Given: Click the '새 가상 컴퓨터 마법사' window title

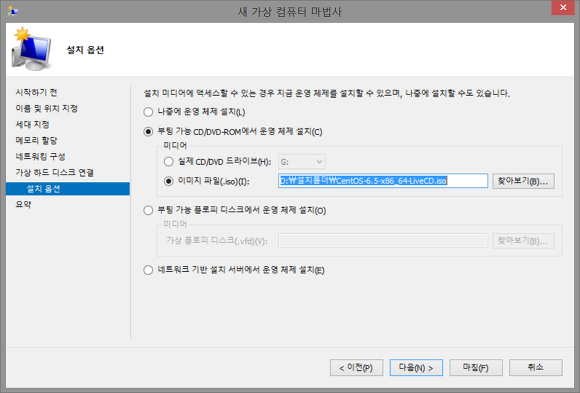Looking at the screenshot, I should point(290,11).
